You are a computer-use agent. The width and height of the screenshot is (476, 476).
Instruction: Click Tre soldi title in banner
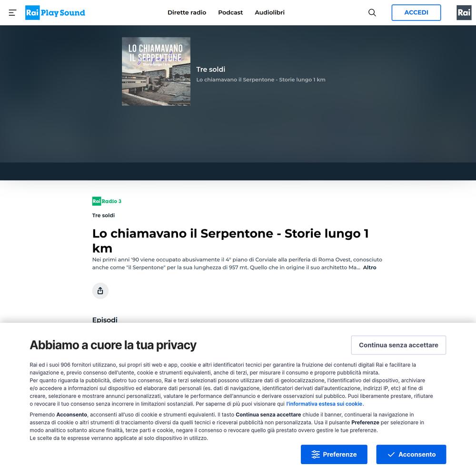tap(211, 69)
